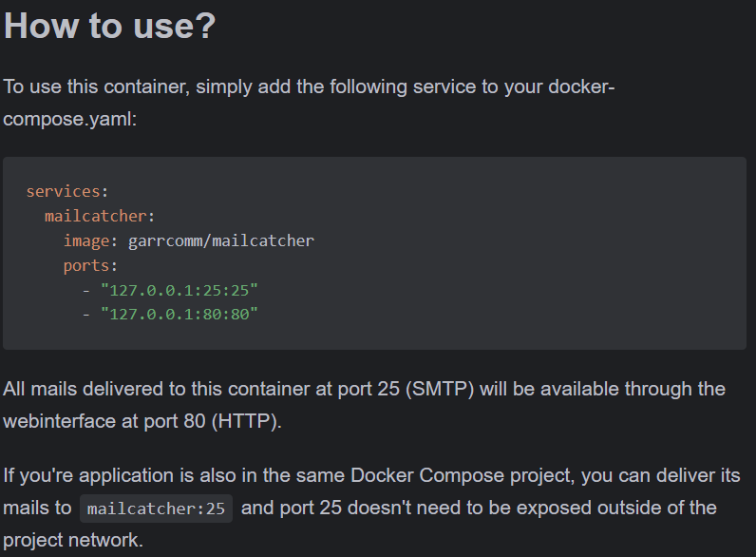Click the "ports:" key in the YAML
Image resolution: width=756 pixels, height=557 pixels.
(90, 265)
